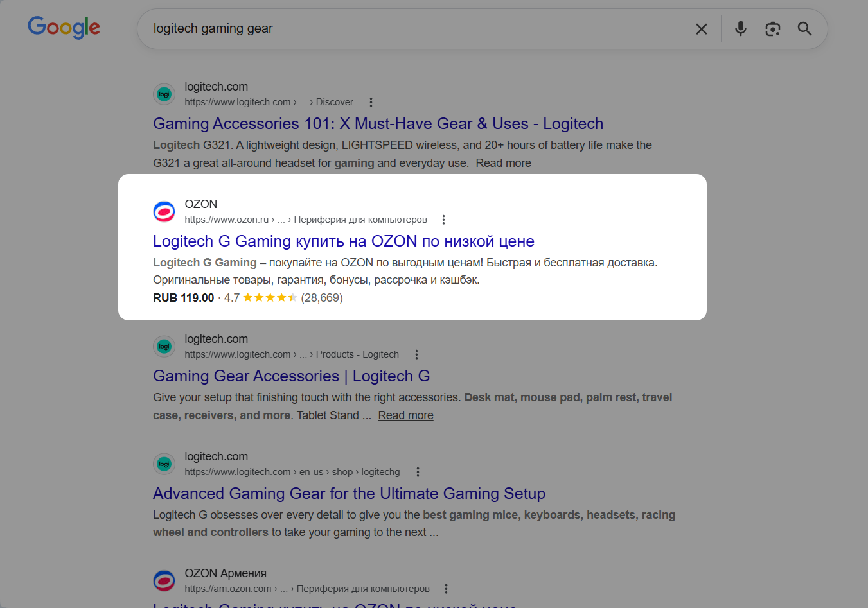The width and height of the screenshot is (868, 608).
Task: Open 'Logitech G Gaming купить на OZON' link
Action: pyautogui.click(x=343, y=241)
